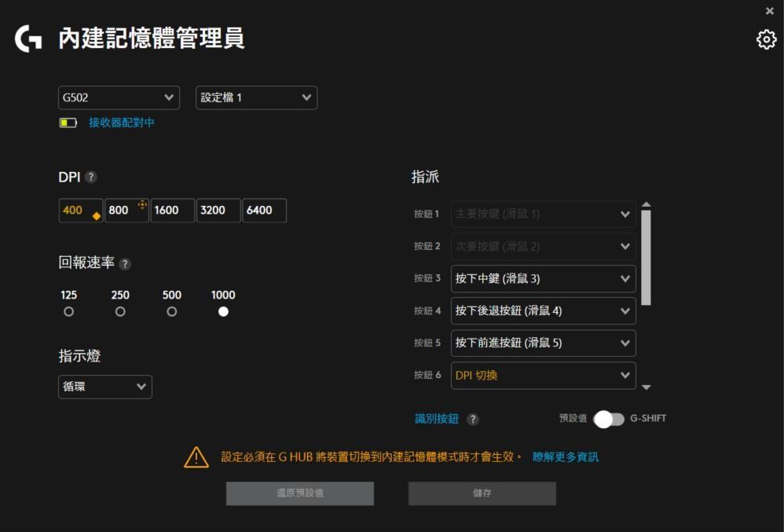The image size is (784, 532).
Task: Click the 儲存 save button
Action: [x=482, y=493]
